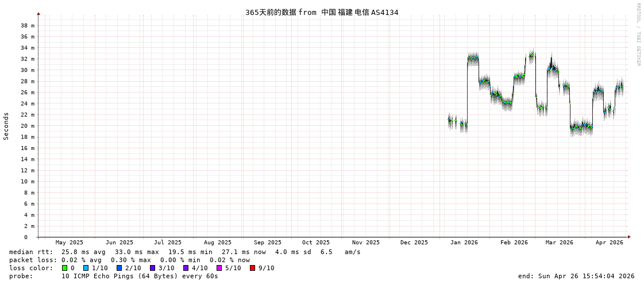Click the 38 m y-axis tick label
The height and width of the screenshot is (284, 644).
28,25
